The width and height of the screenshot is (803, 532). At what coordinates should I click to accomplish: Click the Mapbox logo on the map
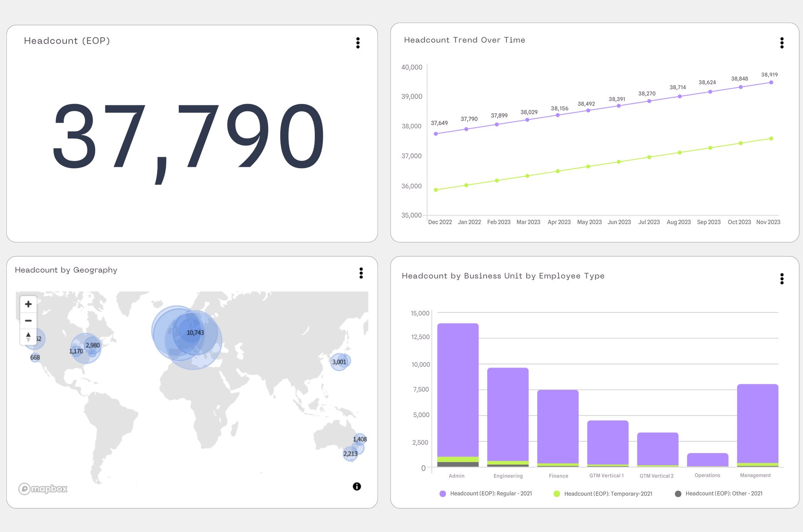pyautogui.click(x=42, y=488)
